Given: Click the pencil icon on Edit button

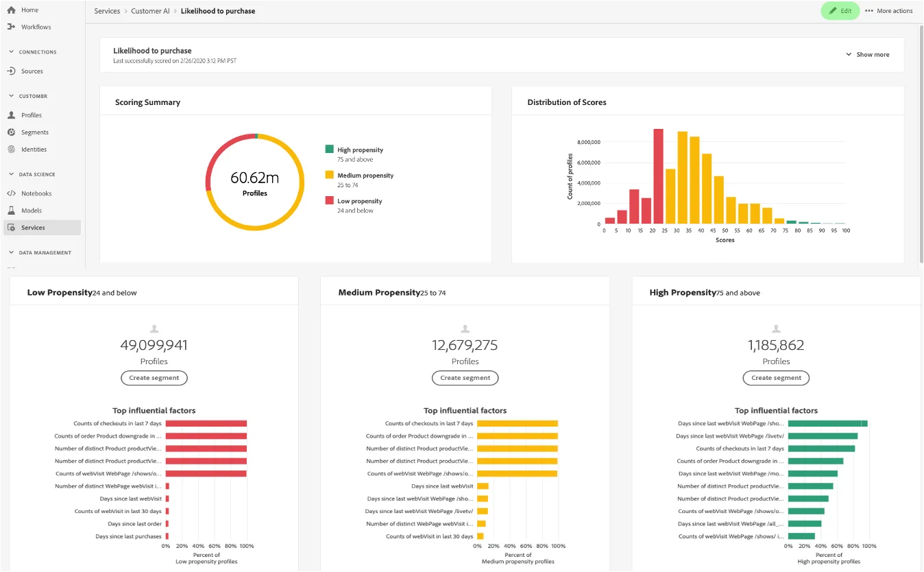Looking at the screenshot, I should [x=833, y=11].
